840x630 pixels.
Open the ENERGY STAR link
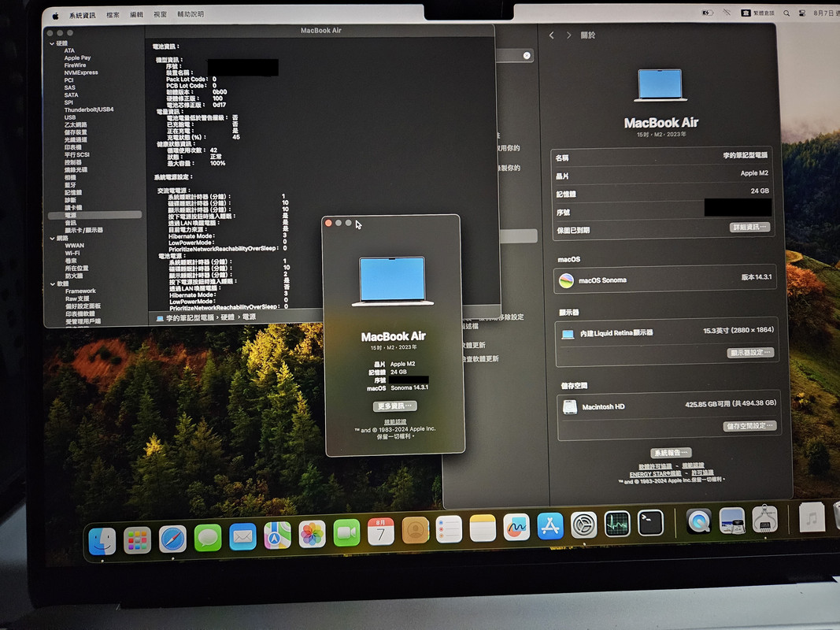655,473
